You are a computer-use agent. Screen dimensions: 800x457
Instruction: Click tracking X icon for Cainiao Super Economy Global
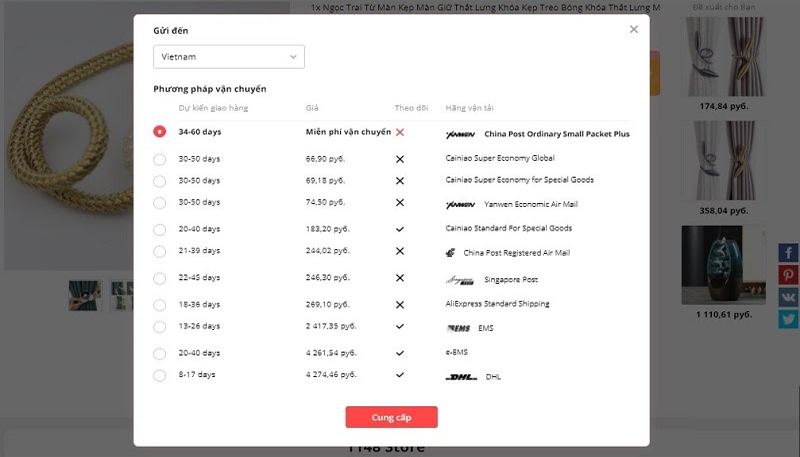point(400,159)
